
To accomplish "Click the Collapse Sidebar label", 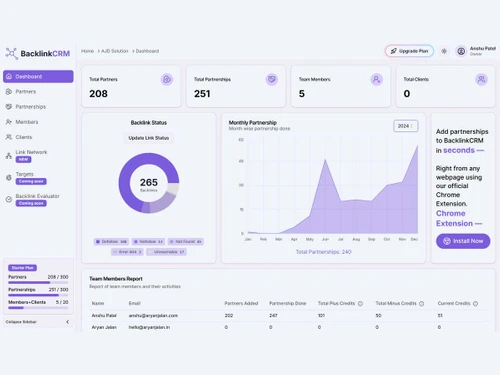I will pos(21,322).
